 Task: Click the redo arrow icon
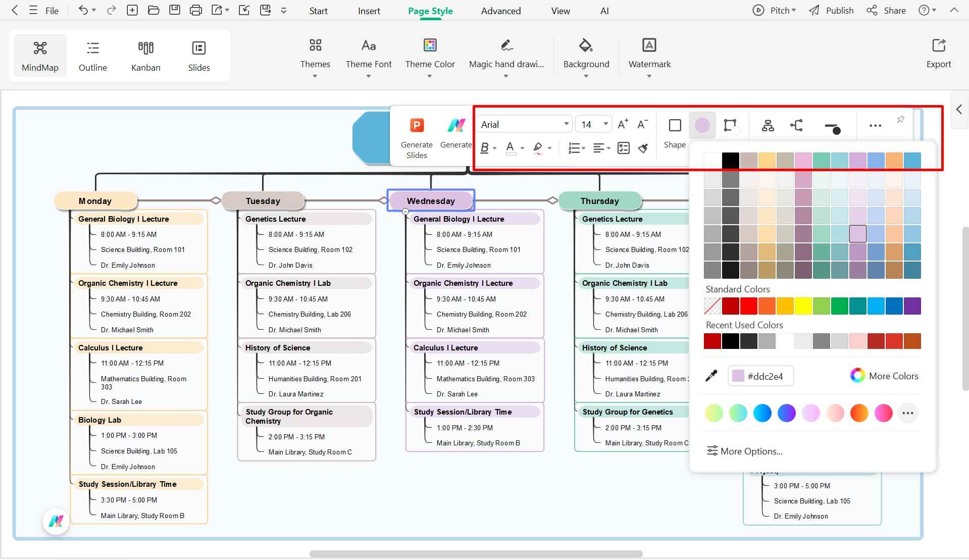112,10
